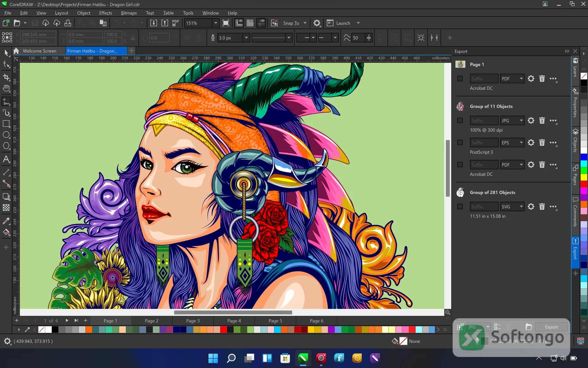The width and height of the screenshot is (588, 368).
Task: Select the Ellipse tool
Action: click(x=6, y=135)
